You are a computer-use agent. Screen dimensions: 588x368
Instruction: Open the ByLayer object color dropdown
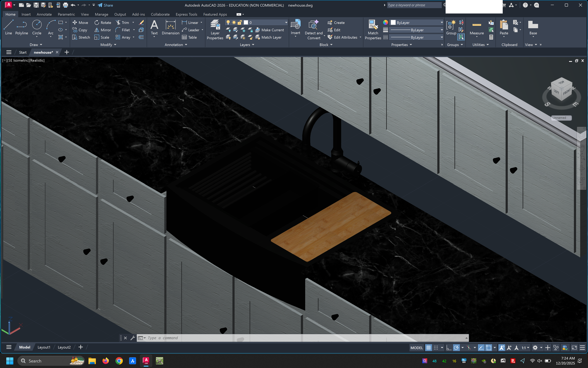tap(417, 22)
